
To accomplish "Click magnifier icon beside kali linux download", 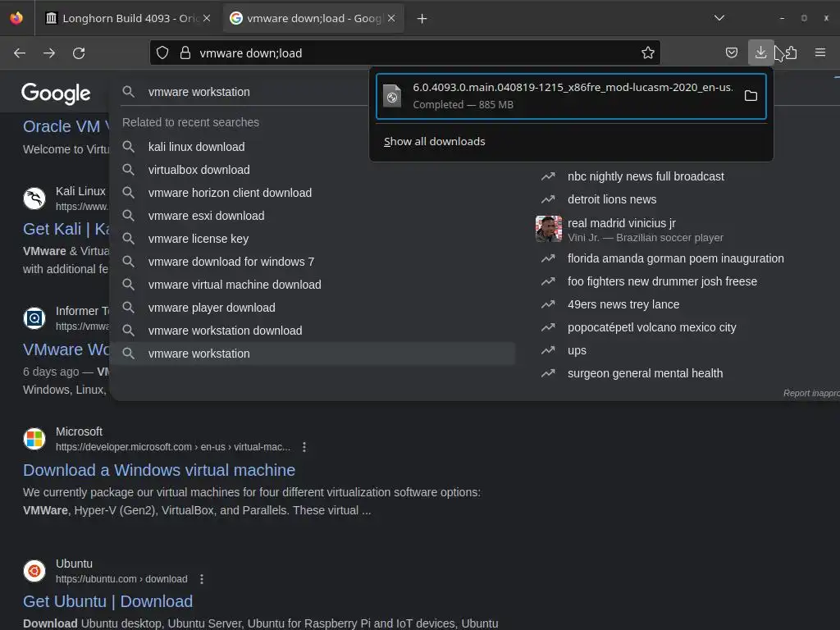I will tap(128, 146).
